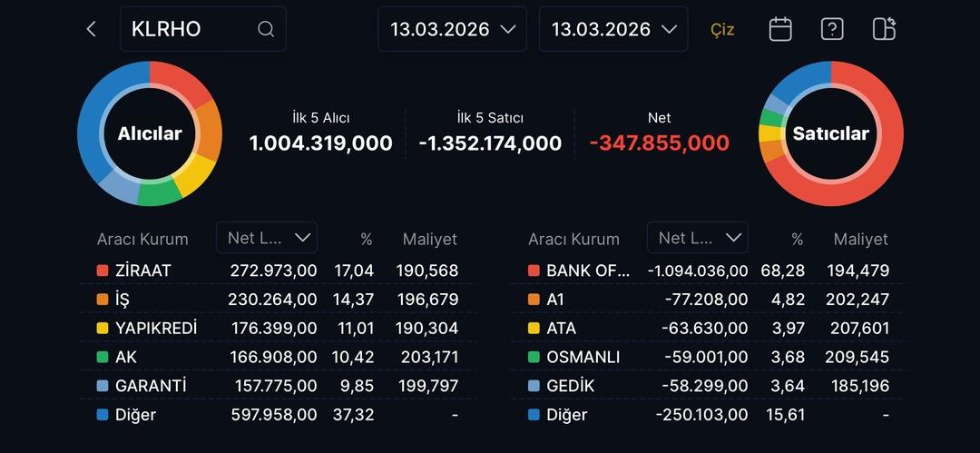980x453 pixels.
Task: Click the layout panel icon at top right
Action: pos(884,29)
